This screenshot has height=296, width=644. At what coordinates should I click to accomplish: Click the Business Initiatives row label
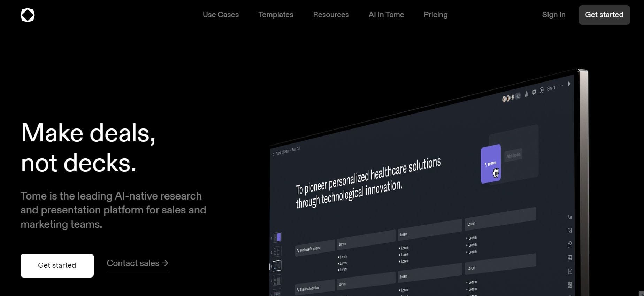(315, 288)
